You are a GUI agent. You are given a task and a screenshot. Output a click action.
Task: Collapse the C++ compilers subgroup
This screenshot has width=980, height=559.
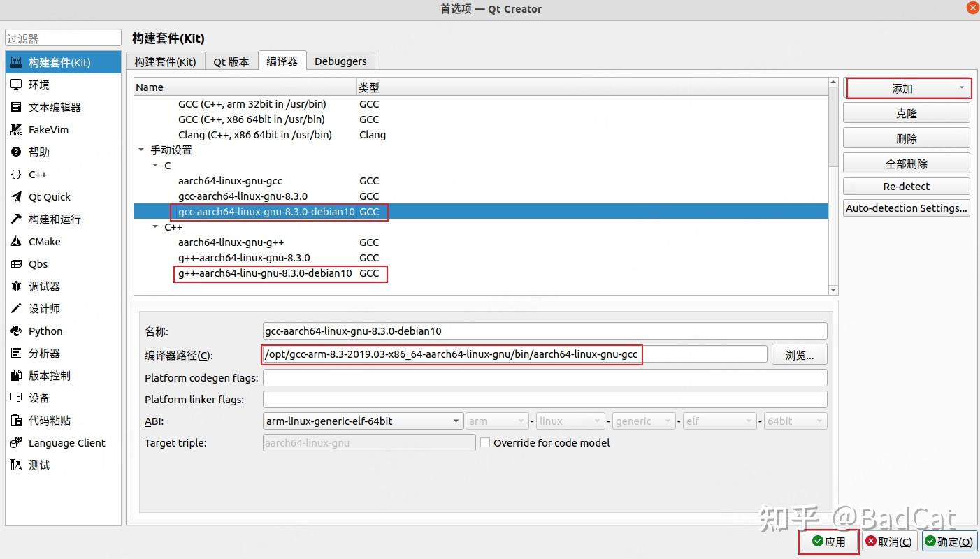tap(155, 227)
